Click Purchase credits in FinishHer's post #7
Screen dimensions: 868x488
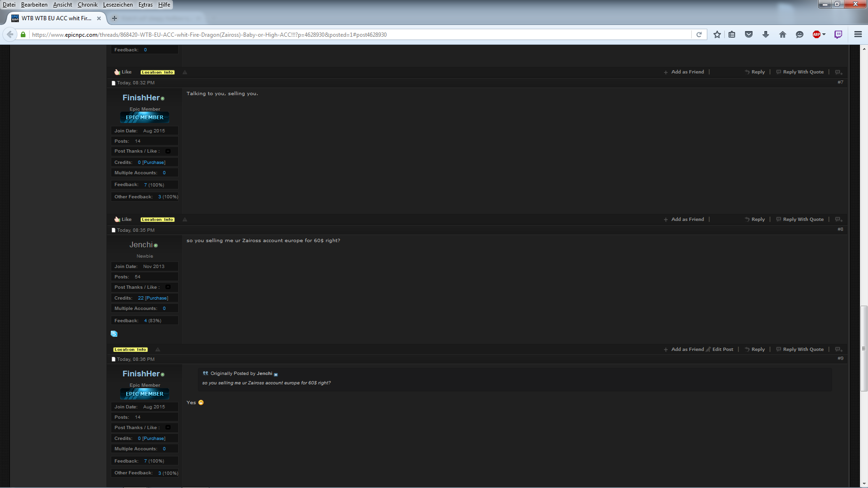(x=154, y=163)
